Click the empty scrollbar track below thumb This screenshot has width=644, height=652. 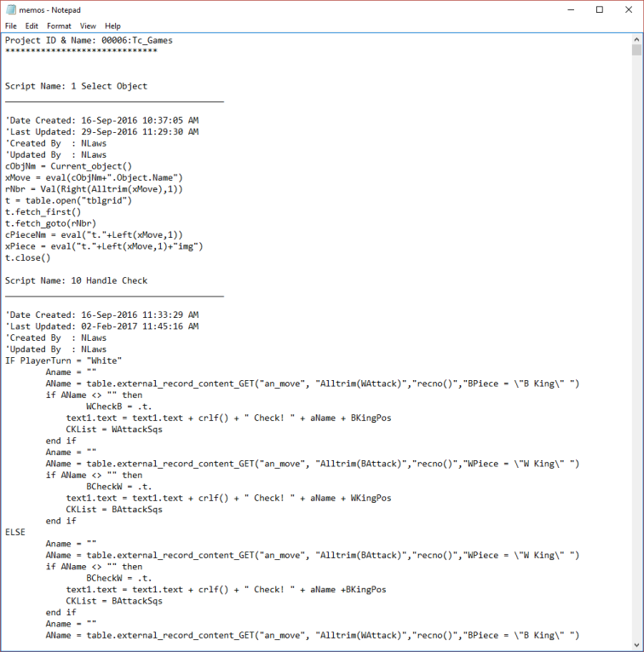636,341
